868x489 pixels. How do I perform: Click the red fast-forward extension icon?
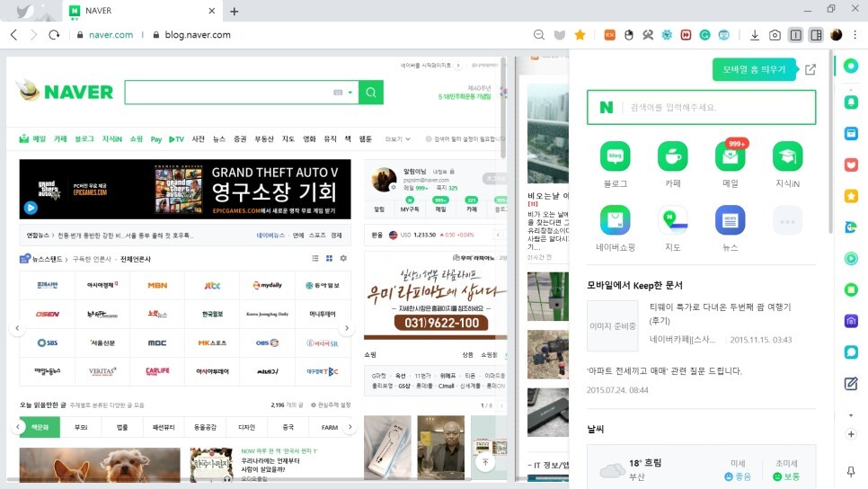coord(686,35)
